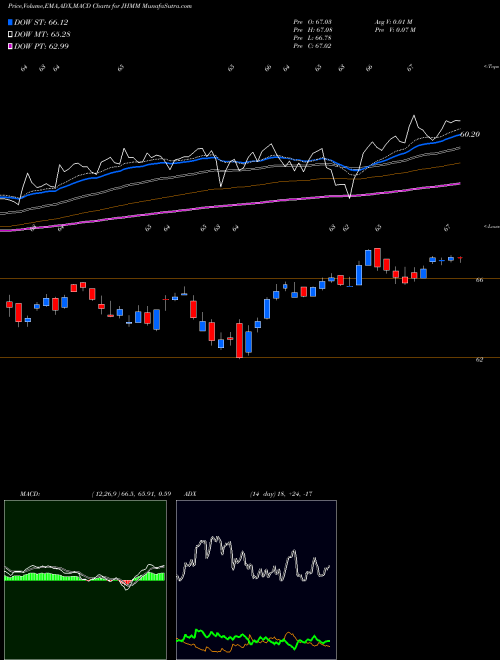Click the '<Tops' marker label
The height and width of the screenshot is (660, 500).
point(491,67)
